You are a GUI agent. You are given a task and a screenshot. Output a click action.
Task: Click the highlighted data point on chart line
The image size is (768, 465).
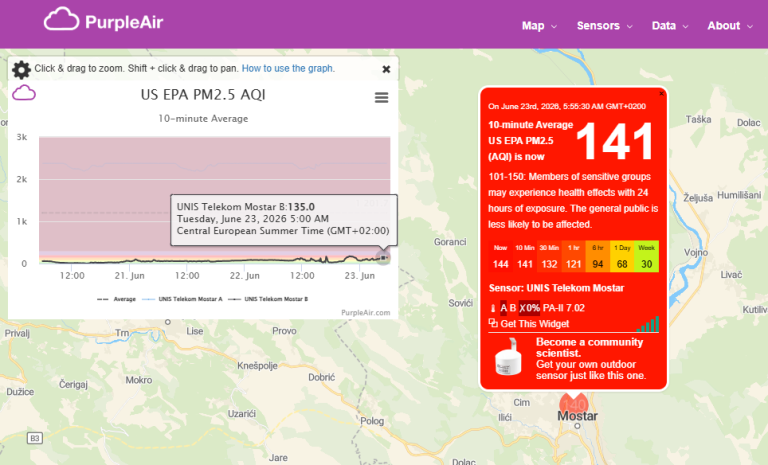coord(383,258)
